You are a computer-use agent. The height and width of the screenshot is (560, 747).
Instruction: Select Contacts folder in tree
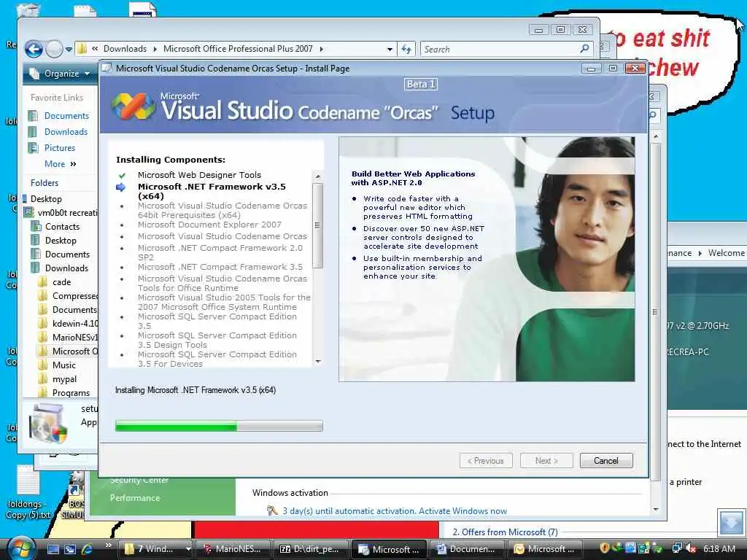click(x=62, y=227)
